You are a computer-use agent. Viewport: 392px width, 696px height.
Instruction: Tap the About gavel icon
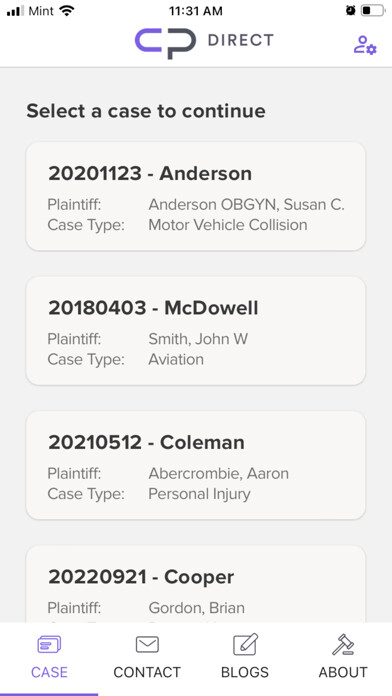click(343, 645)
